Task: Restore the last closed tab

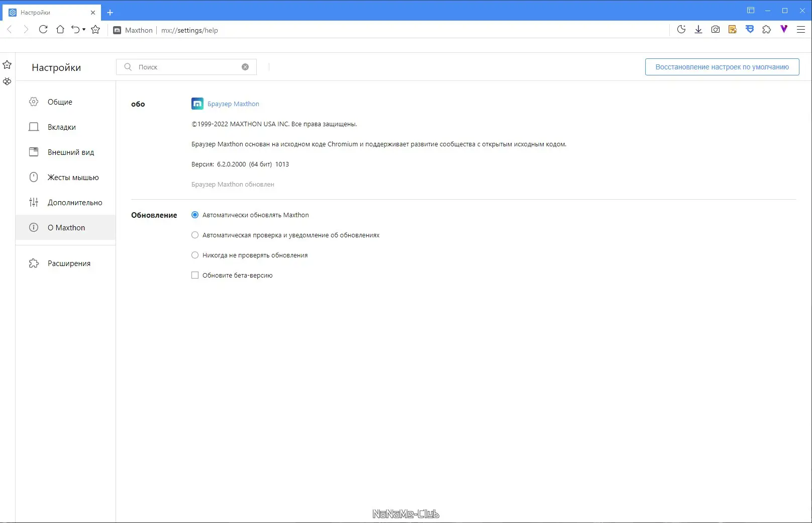Action: (75, 30)
